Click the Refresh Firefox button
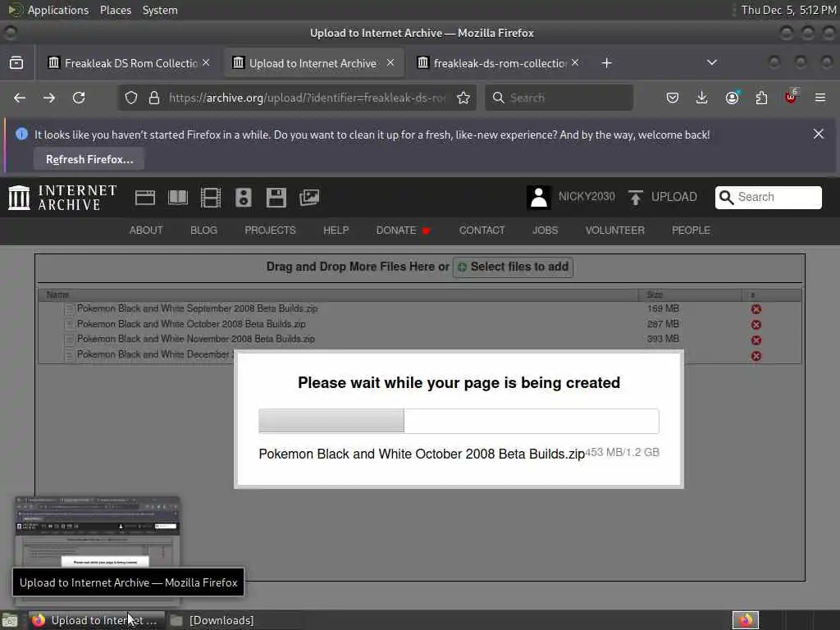The width and height of the screenshot is (840, 630). [x=89, y=160]
